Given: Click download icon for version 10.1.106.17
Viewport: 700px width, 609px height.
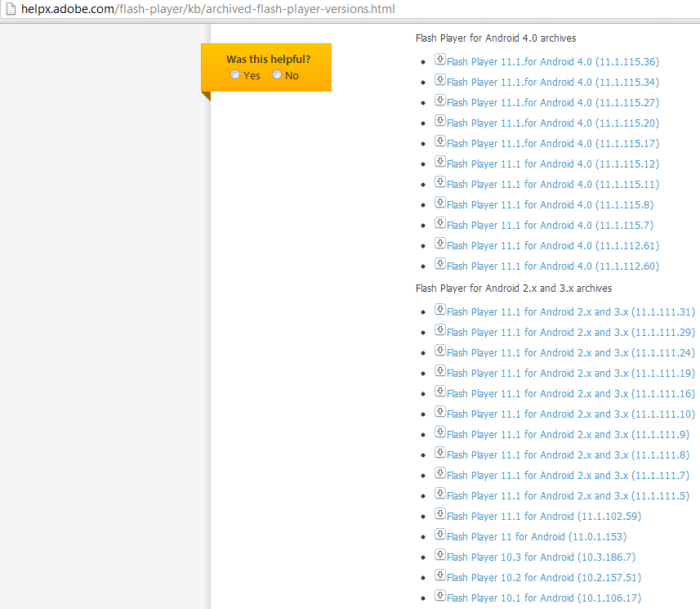Looking at the screenshot, I should click(x=440, y=596).
